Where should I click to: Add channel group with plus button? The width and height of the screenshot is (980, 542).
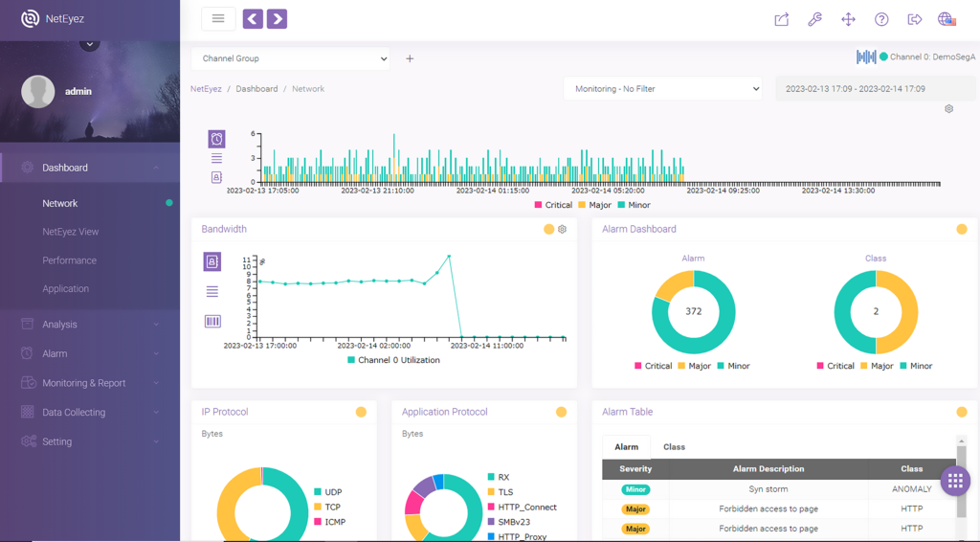click(x=410, y=58)
